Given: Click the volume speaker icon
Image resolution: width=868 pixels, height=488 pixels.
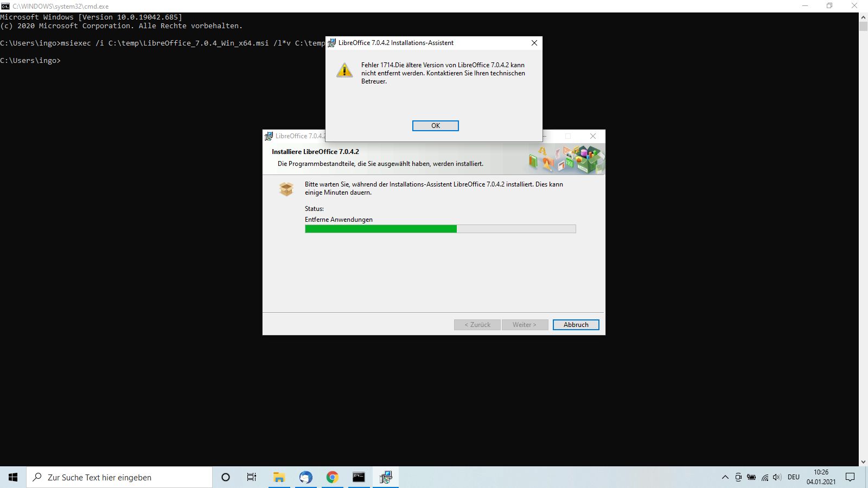Looking at the screenshot, I should click(x=777, y=477).
